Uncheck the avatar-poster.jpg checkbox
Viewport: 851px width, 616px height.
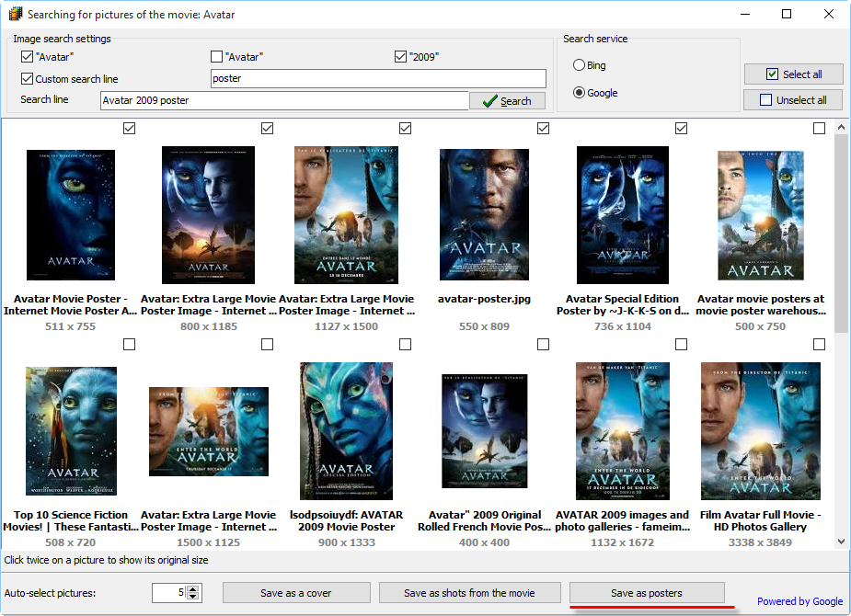pos(544,128)
